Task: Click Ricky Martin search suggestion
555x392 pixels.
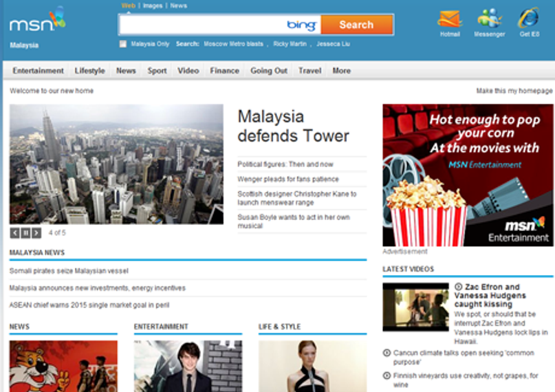Action: [x=290, y=44]
